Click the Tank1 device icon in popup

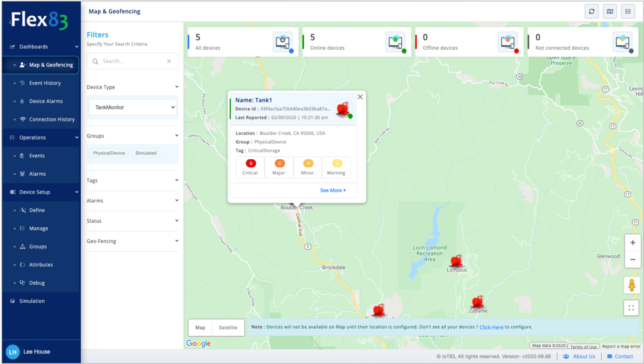[343, 109]
